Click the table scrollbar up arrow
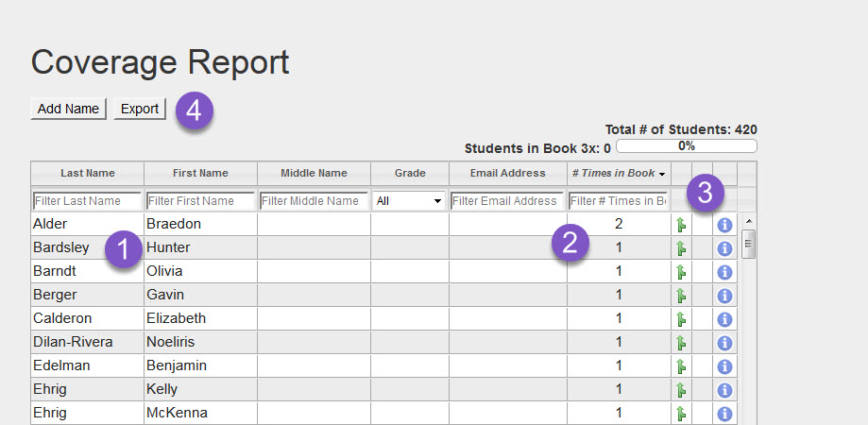Image resolution: width=868 pixels, height=425 pixels. point(749,222)
